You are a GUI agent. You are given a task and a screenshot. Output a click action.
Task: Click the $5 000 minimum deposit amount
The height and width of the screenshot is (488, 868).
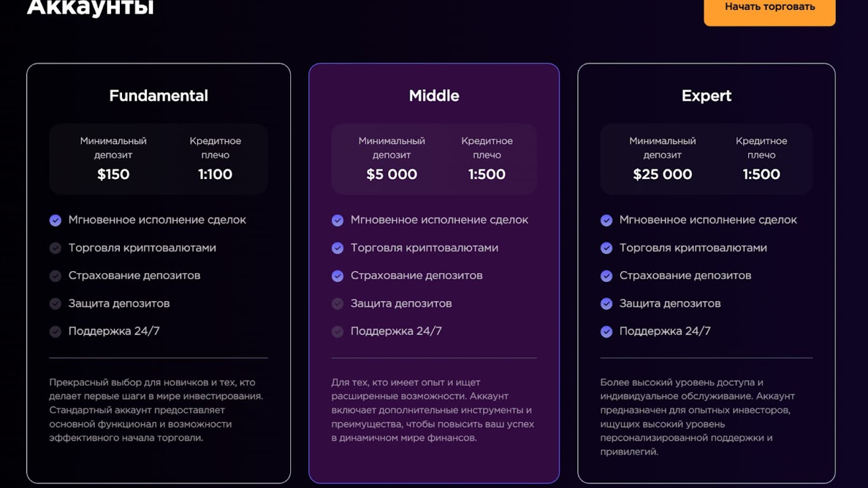392,174
